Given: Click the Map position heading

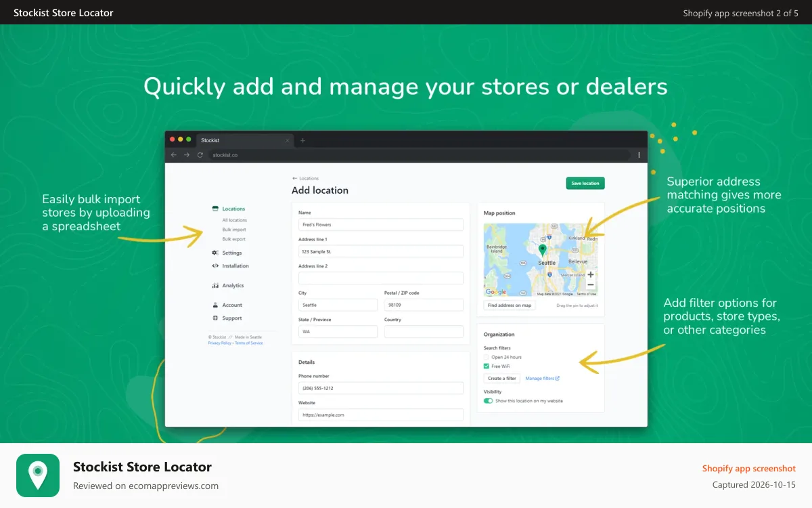Looking at the screenshot, I should click(x=499, y=213).
